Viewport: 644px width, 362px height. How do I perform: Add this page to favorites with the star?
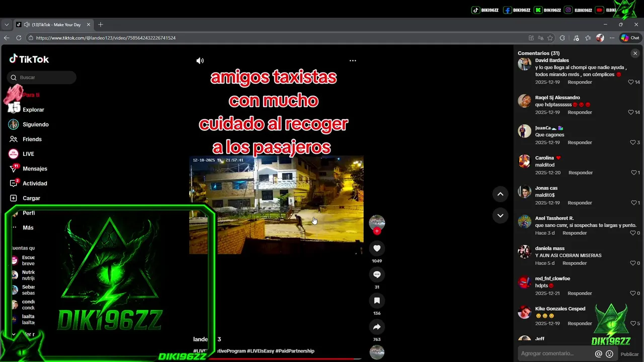(x=550, y=38)
